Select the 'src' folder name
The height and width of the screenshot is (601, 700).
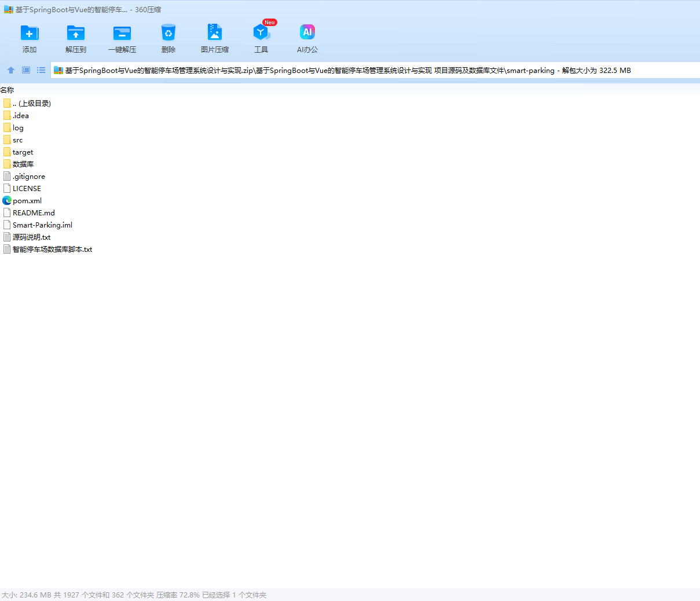(17, 140)
